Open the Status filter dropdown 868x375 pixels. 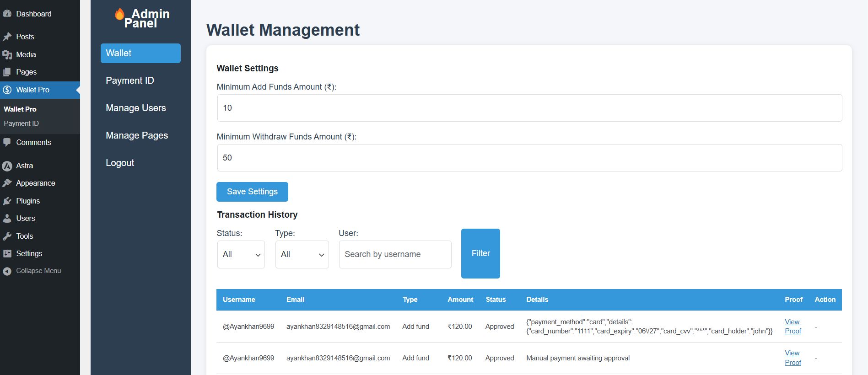241,254
